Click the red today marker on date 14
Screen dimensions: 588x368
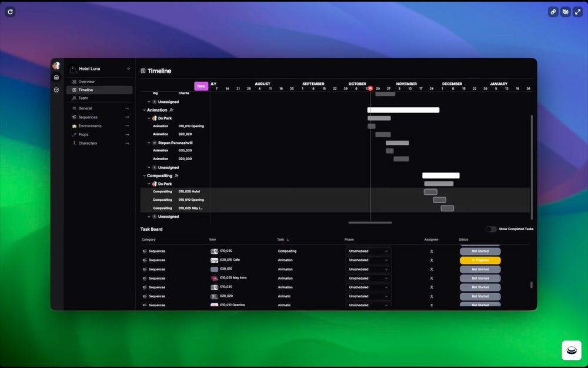click(x=370, y=89)
